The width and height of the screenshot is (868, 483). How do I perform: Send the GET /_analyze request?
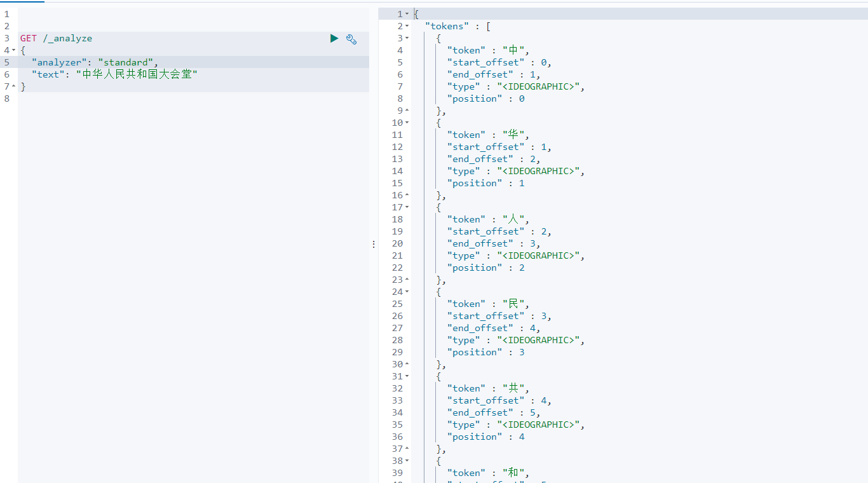[334, 39]
